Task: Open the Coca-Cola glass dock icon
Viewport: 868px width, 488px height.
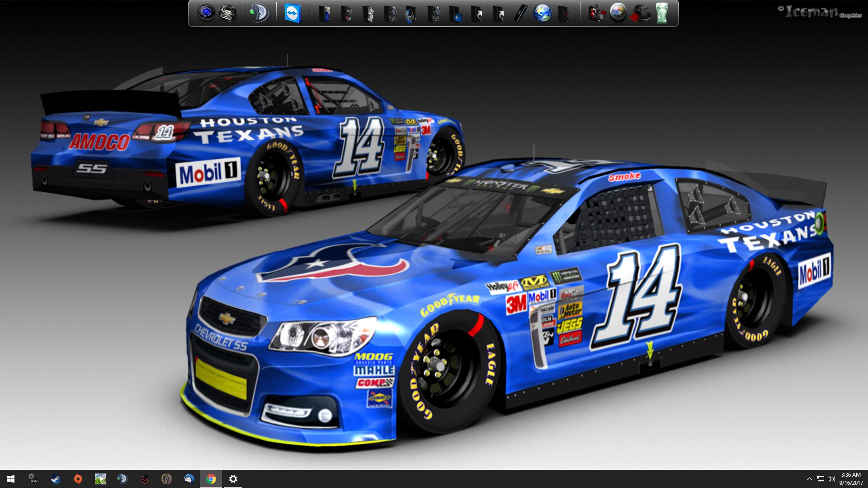Action: coord(662,13)
